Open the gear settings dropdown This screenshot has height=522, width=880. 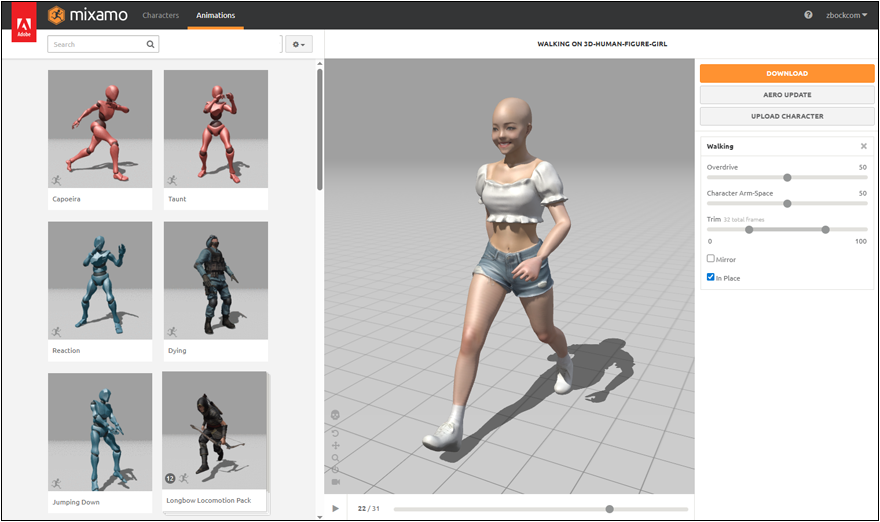pyautogui.click(x=299, y=44)
